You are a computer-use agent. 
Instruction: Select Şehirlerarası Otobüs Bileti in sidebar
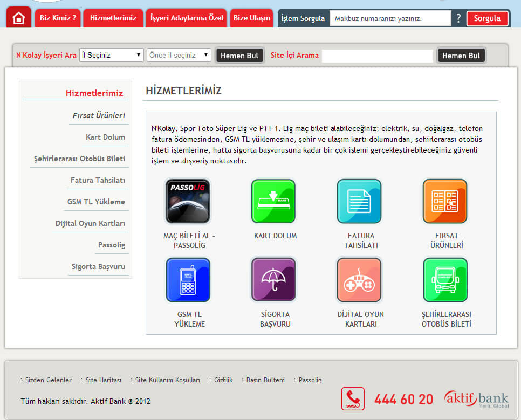point(79,159)
